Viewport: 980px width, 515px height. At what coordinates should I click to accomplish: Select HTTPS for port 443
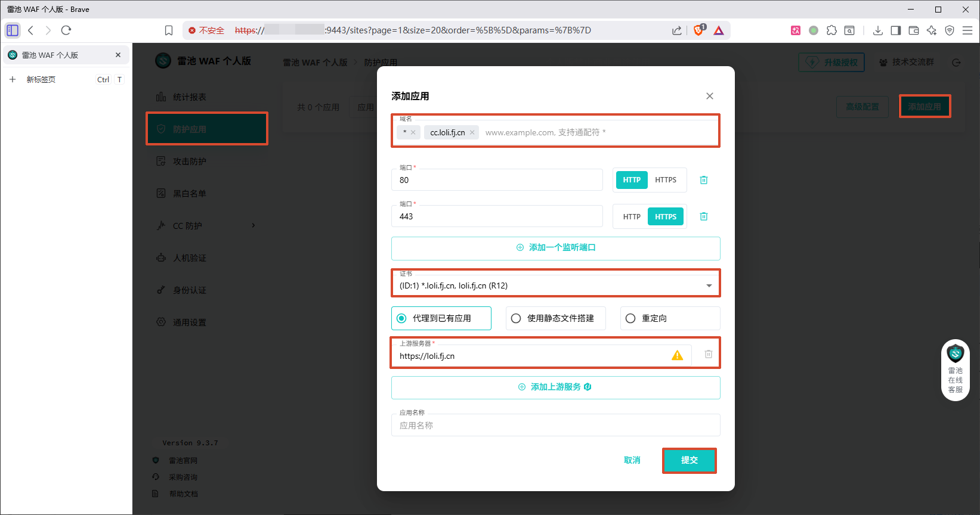(666, 216)
